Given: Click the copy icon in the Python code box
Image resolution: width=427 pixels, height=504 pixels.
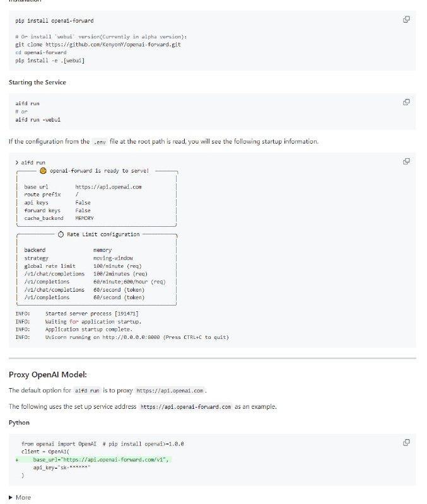Looking at the screenshot, I should point(406,443).
